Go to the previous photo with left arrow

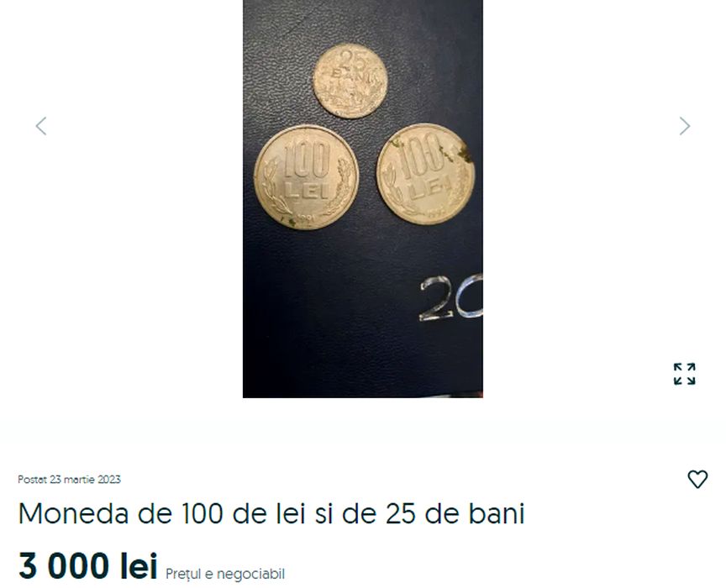pos(41,126)
